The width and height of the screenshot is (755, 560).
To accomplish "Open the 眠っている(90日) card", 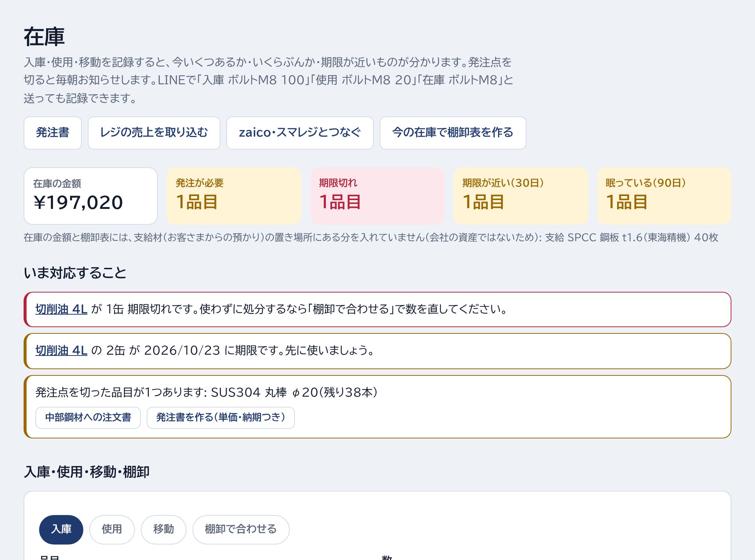I will coord(664,196).
